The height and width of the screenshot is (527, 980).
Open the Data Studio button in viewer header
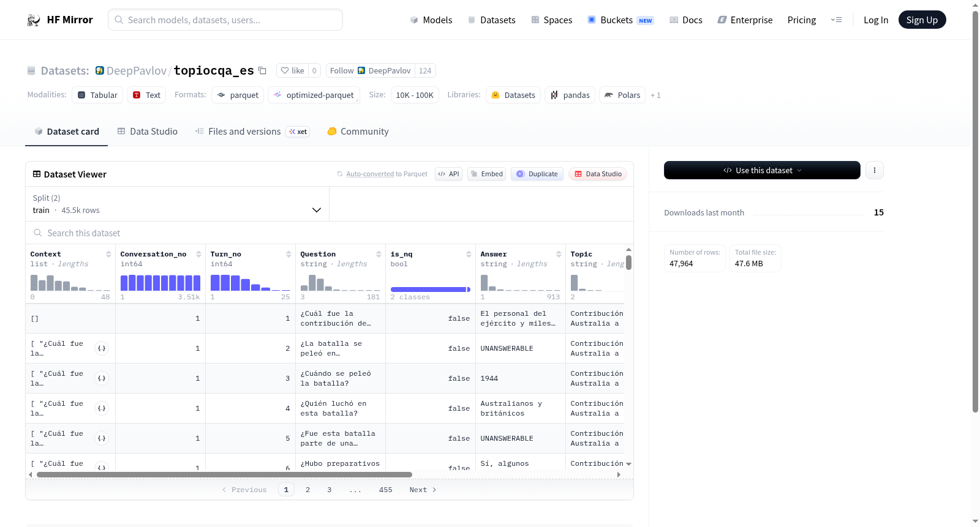point(598,174)
